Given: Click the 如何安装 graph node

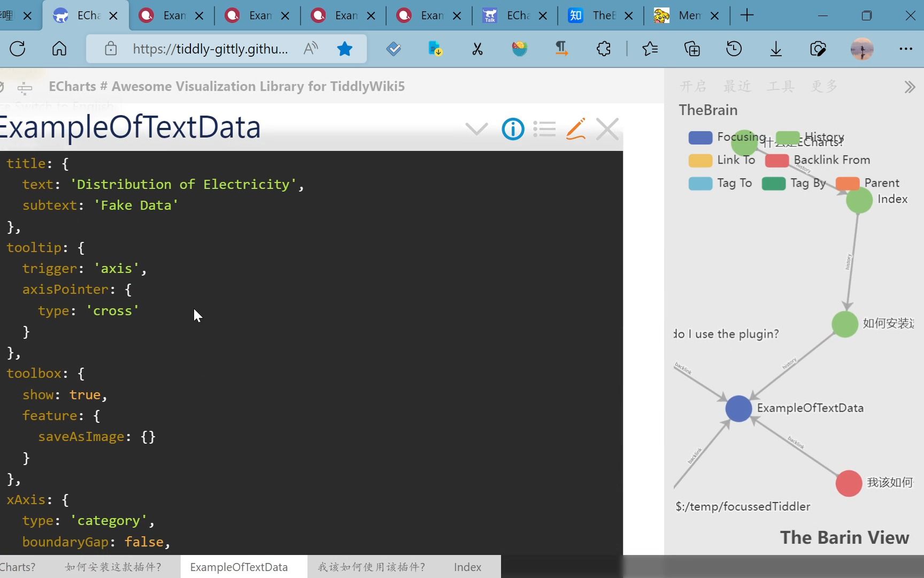Looking at the screenshot, I should (845, 324).
